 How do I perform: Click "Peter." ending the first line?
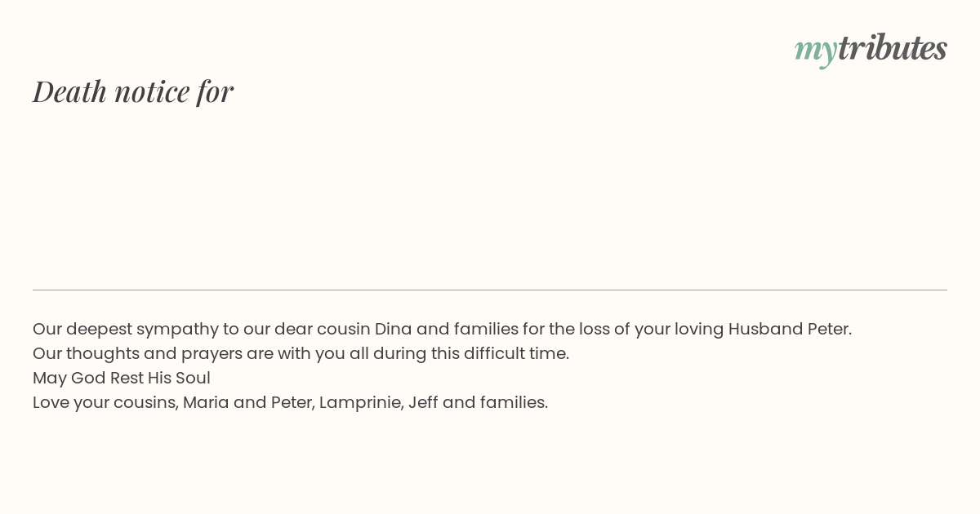[830, 329]
